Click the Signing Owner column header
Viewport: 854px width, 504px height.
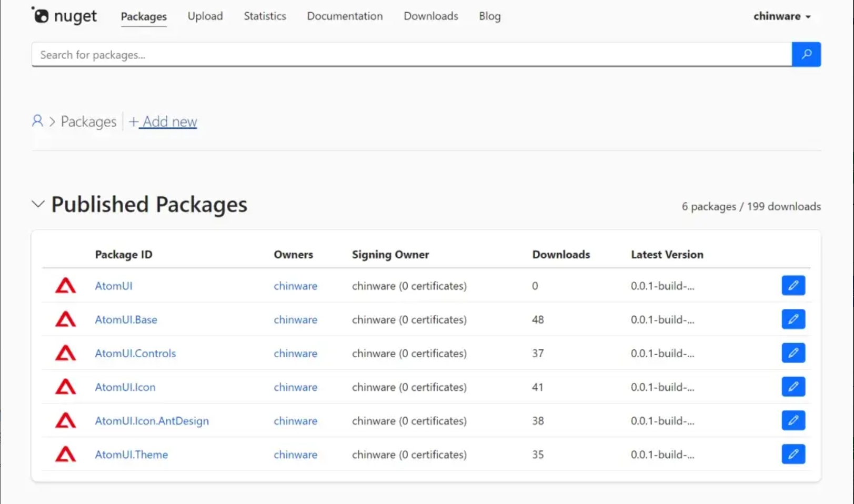(390, 255)
